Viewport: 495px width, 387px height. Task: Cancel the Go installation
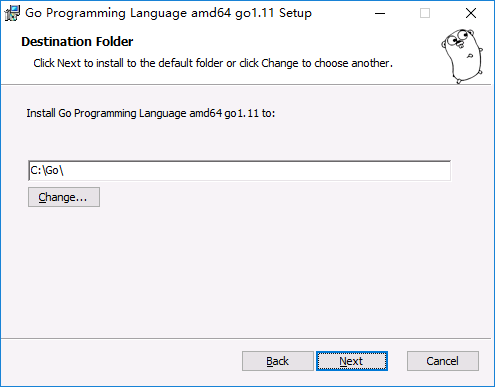(443, 361)
